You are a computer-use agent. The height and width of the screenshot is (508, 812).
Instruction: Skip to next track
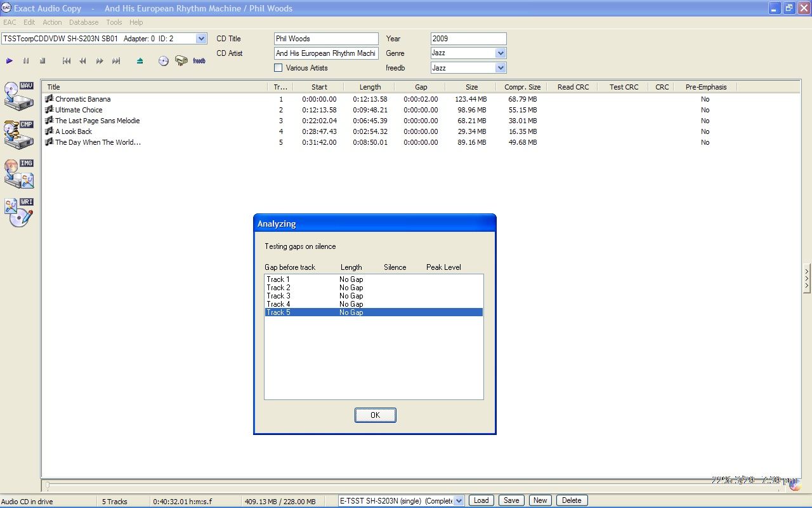116,61
